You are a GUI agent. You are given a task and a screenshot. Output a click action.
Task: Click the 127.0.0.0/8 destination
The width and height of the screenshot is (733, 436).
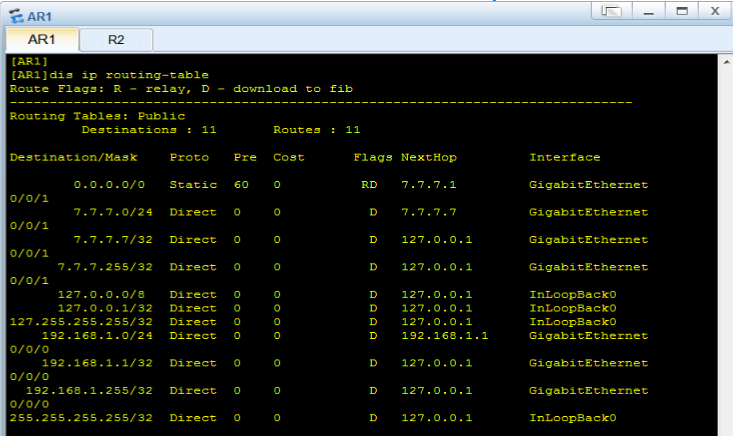coord(101,294)
